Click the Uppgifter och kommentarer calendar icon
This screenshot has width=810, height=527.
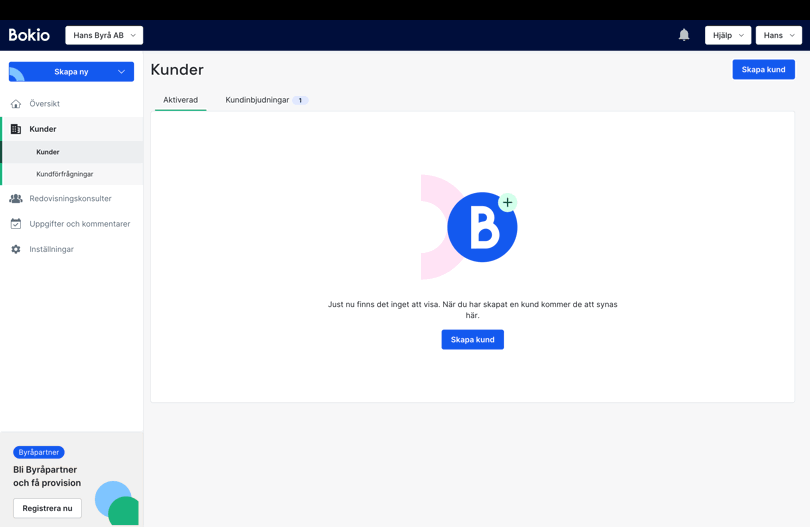pos(16,224)
